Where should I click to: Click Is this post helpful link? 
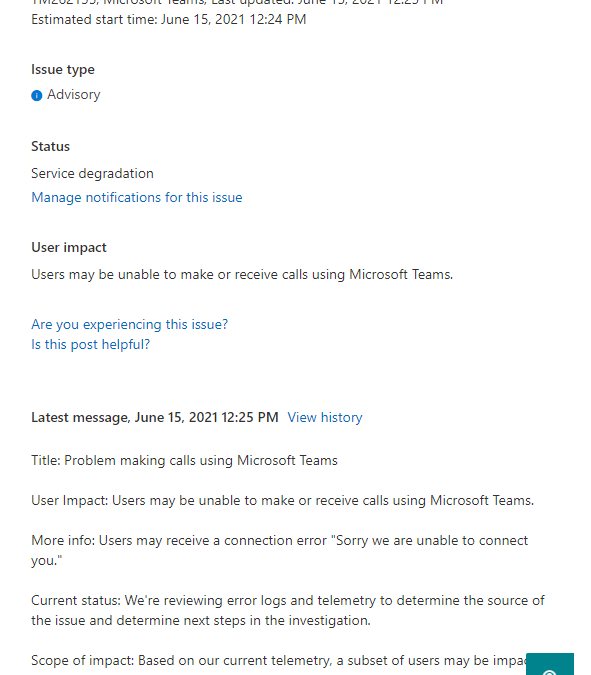[90, 344]
